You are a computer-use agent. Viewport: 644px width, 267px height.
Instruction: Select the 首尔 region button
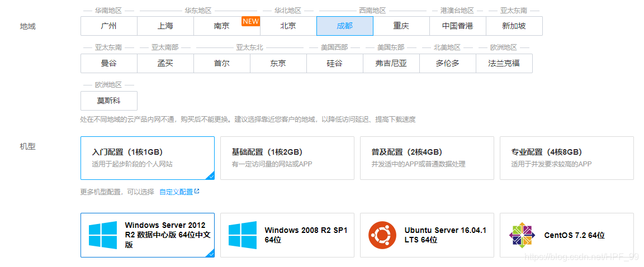click(x=222, y=64)
